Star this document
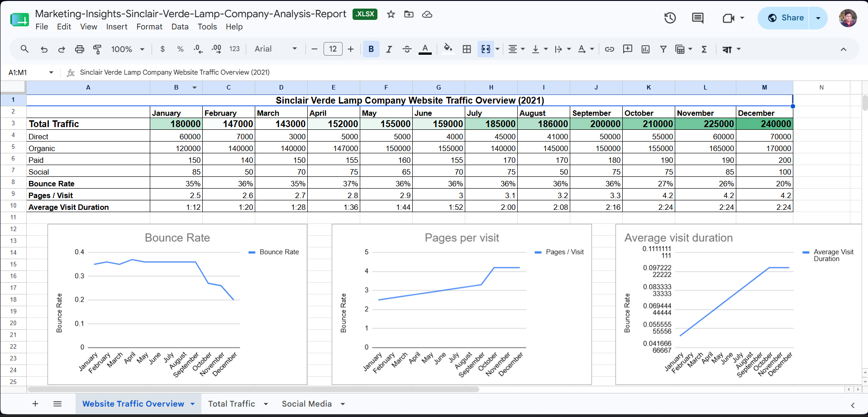Viewport: 868px width, 417px height. click(391, 14)
